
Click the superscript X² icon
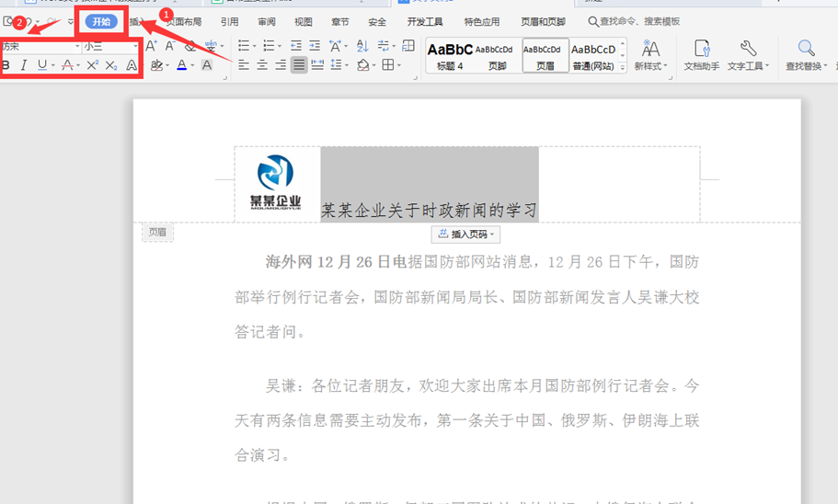tap(92, 65)
